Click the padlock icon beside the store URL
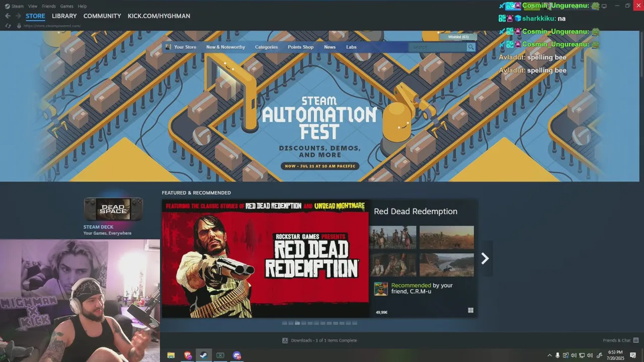Image resolution: width=644 pixels, height=362 pixels. point(19,26)
